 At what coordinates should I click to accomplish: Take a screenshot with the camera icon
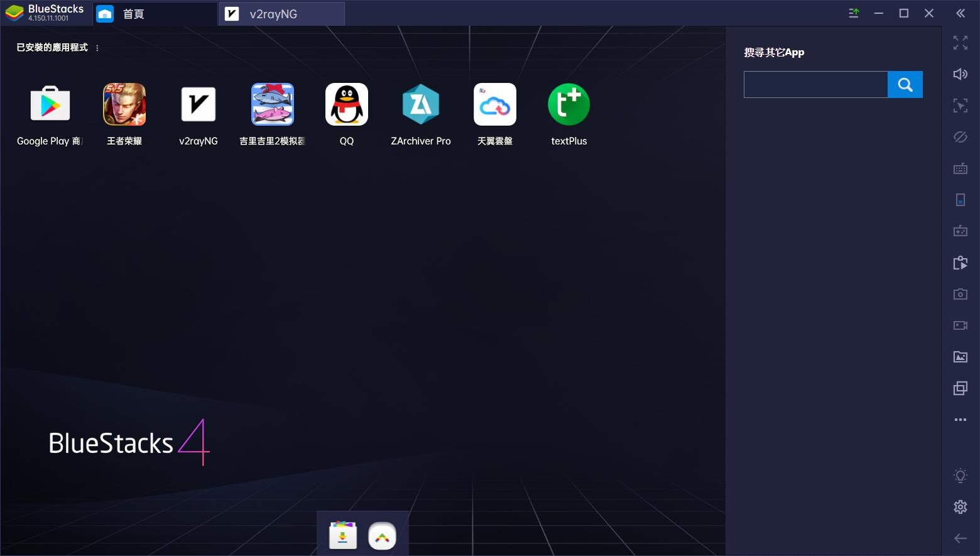tap(961, 294)
